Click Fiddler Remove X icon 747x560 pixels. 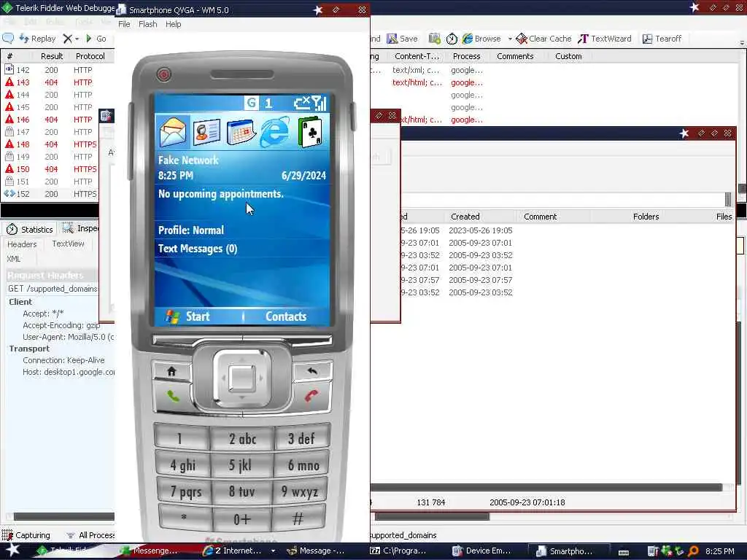coord(68,39)
